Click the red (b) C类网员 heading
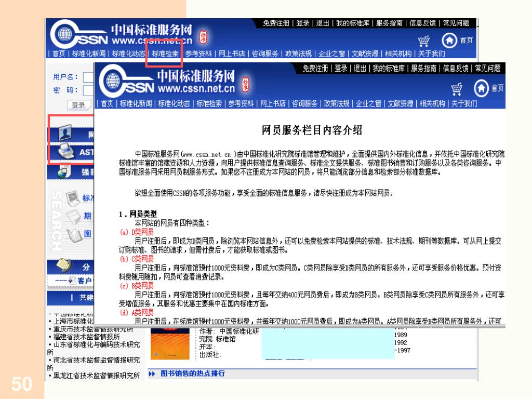The height and width of the screenshot is (399, 532). point(137,259)
